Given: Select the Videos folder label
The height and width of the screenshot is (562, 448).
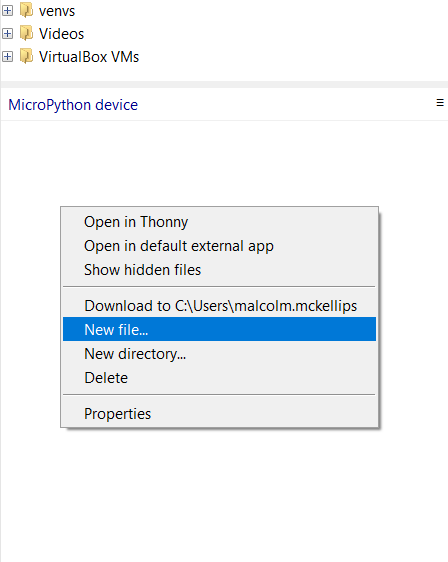Looking at the screenshot, I should [x=61, y=34].
